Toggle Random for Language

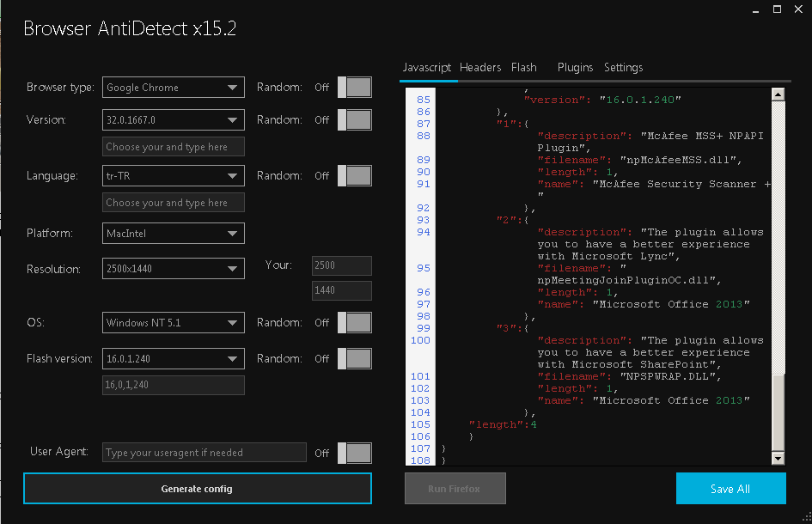pos(353,175)
